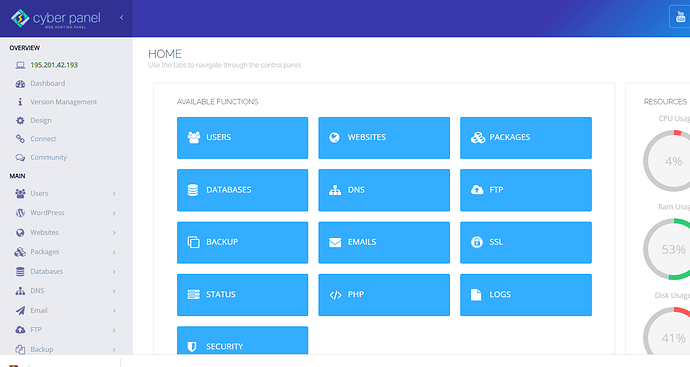Expand the DNS submenu arrow

(x=114, y=291)
